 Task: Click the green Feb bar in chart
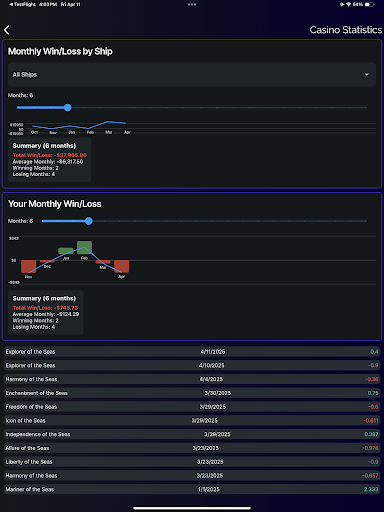84,247
